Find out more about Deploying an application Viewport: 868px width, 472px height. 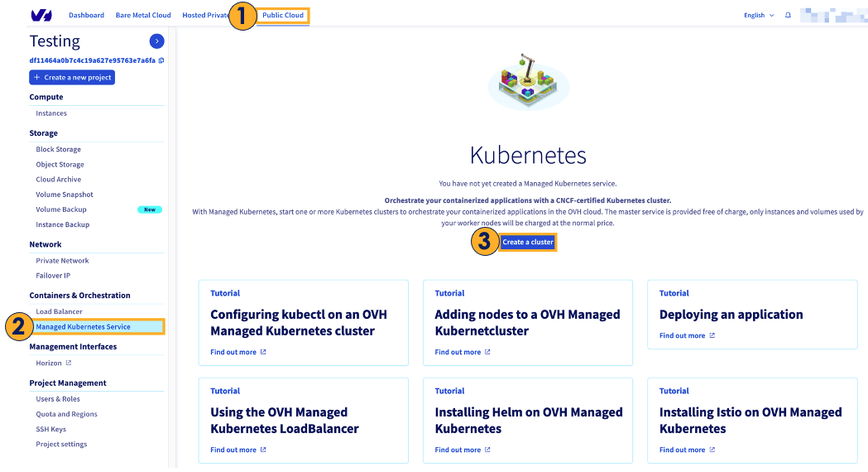click(682, 335)
